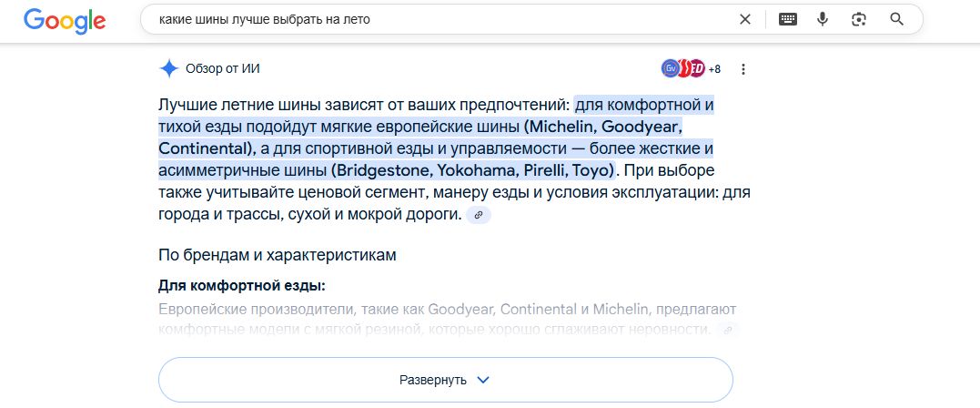Open the blue GV source icon
Screen dimensions: 980x408
pyautogui.click(x=671, y=68)
